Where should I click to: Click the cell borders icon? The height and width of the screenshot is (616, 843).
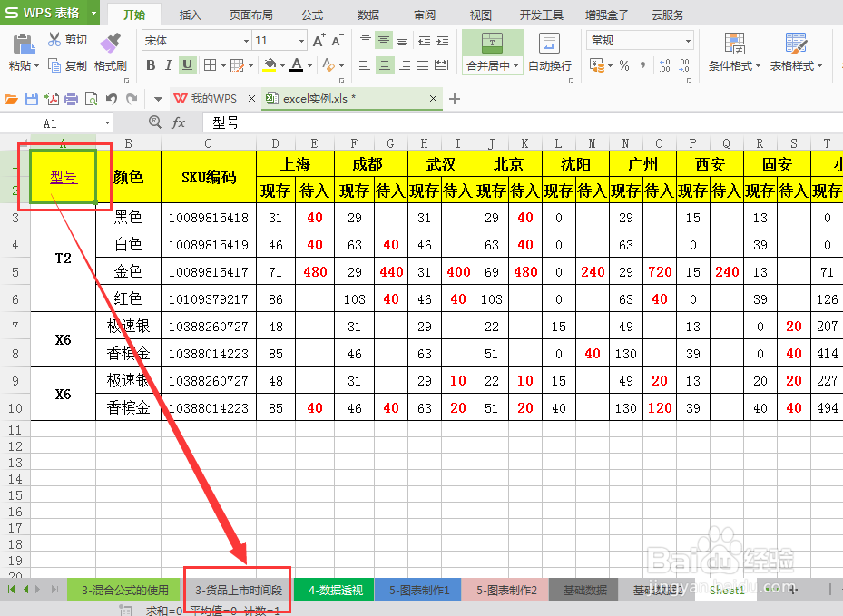210,65
